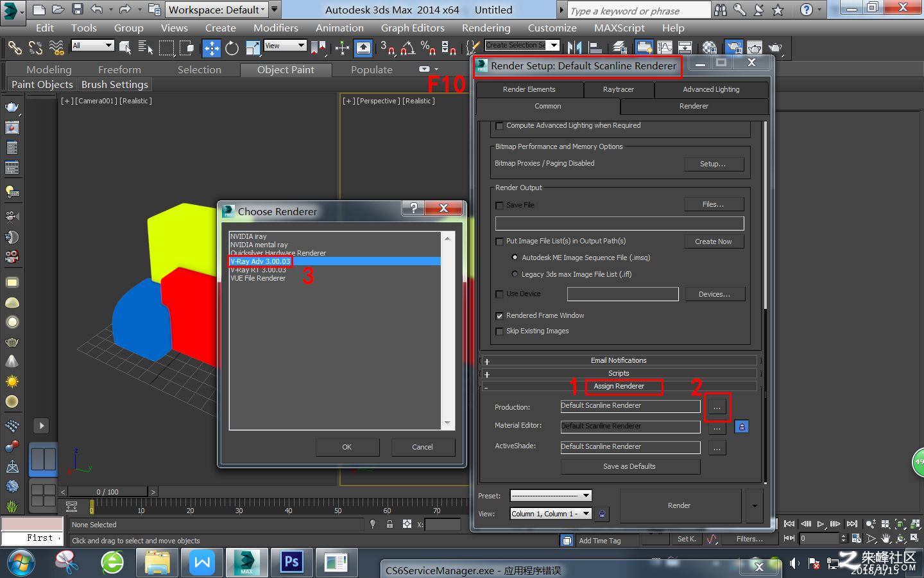This screenshot has width=924, height=578.
Task: Open the MAXScript menu
Action: [x=619, y=28]
